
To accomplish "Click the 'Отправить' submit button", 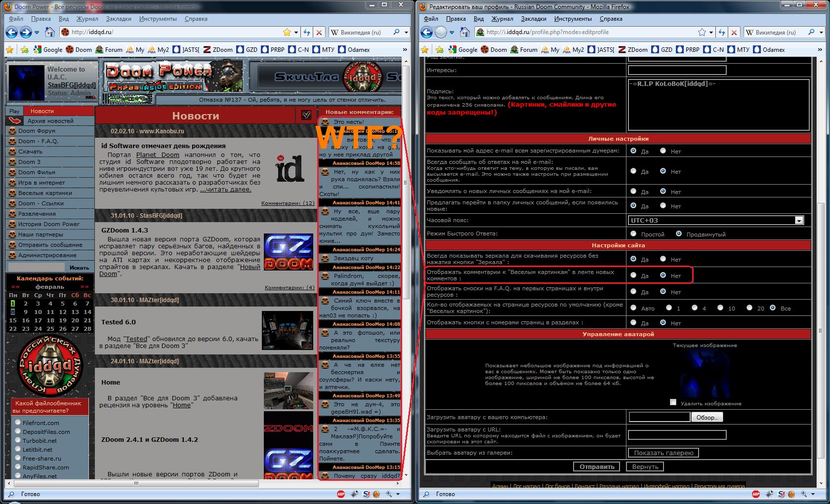I will coord(597,466).
